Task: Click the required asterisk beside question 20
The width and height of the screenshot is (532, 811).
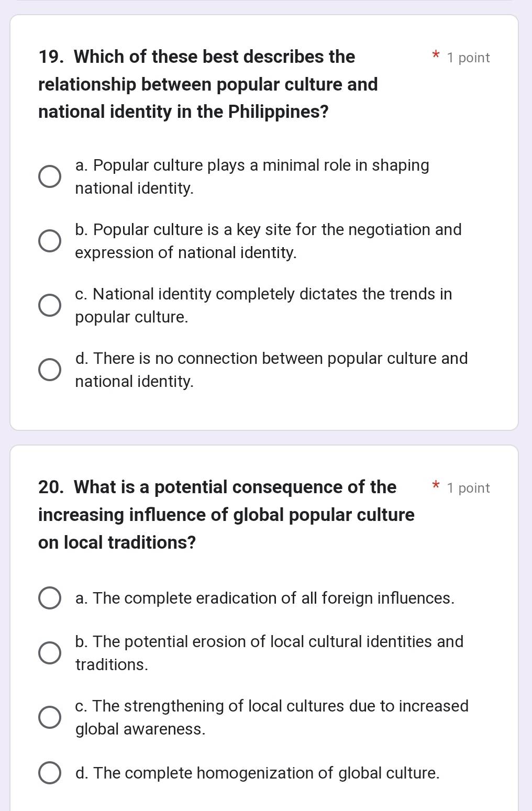Action: click(434, 485)
